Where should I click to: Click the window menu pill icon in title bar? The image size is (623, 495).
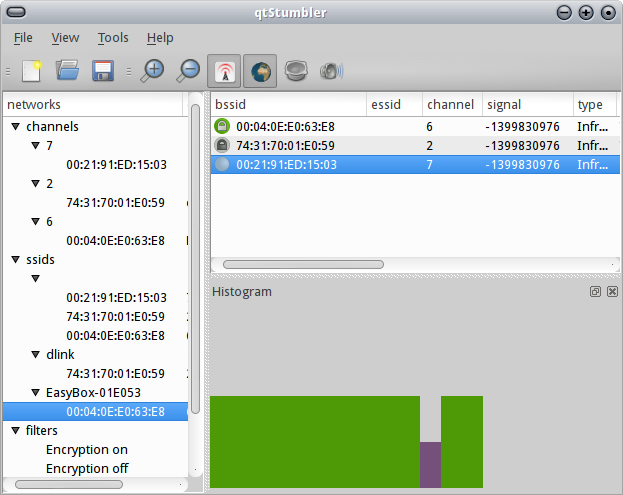coord(16,12)
